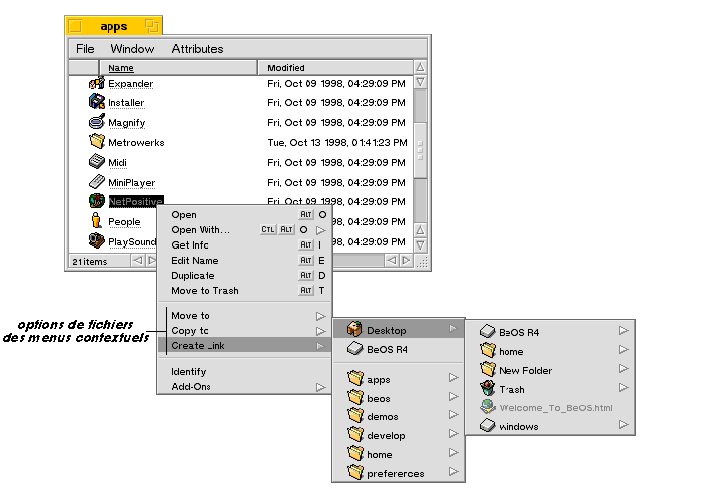Choose Open from the context menu
Screen dimensions: 704x488
click(x=244, y=215)
